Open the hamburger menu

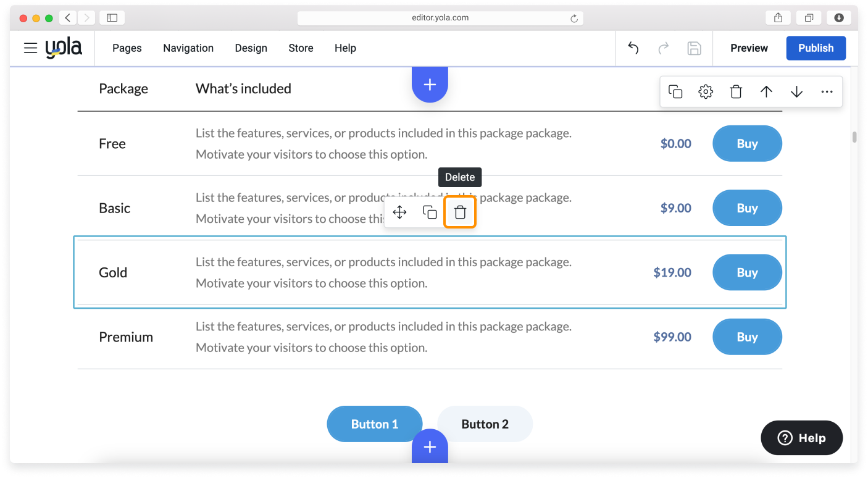[x=30, y=48]
